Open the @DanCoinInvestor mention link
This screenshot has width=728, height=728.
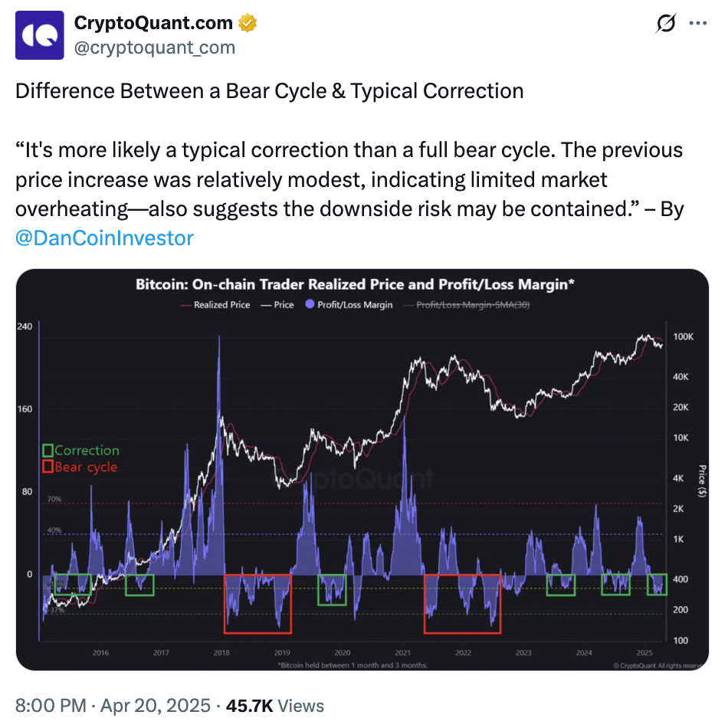click(x=104, y=238)
